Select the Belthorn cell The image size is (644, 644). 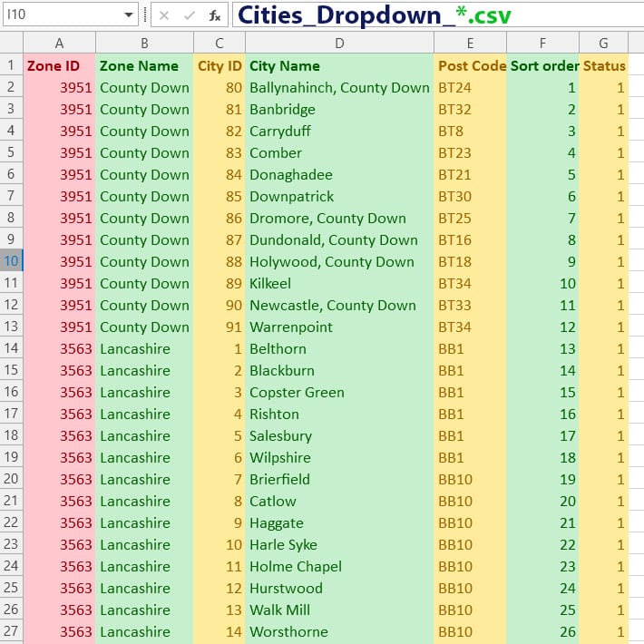[339, 348]
